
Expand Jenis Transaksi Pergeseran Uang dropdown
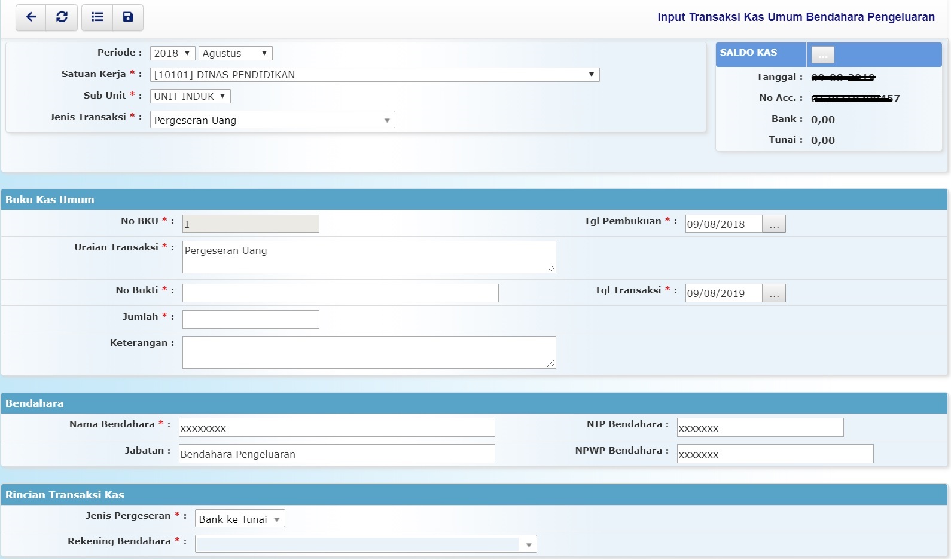[x=272, y=120]
